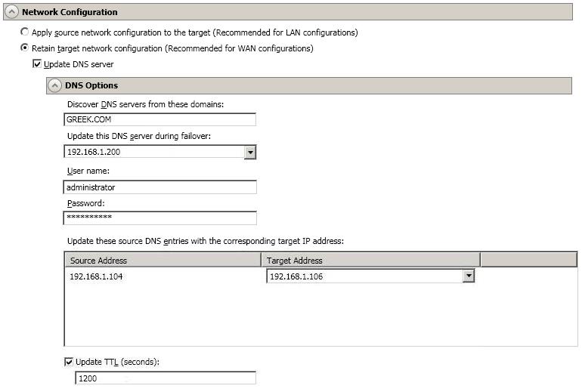Toggle the Update DNS server checkbox
Image resolution: width=582 pixels, height=392 pixels.
[39, 64]
